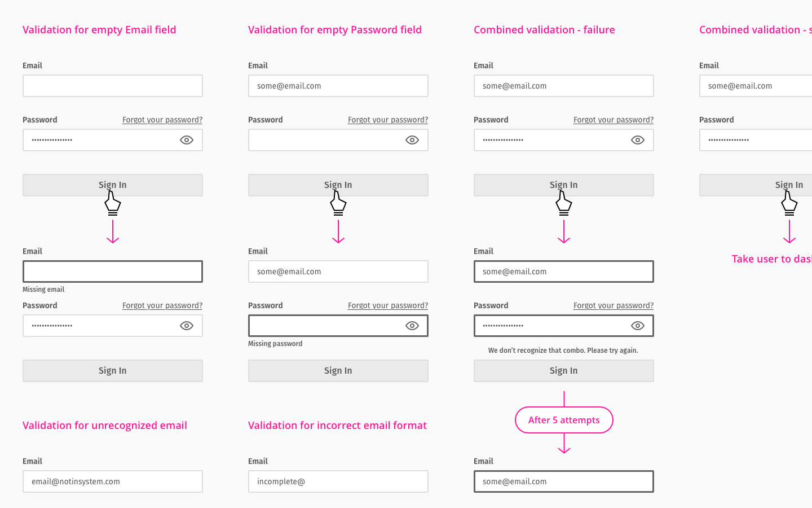Image resolution: width=812 pixels, height=508 pixels.
Task: Click eye icon in field above "Missing password"
Action: pos(412,326)
